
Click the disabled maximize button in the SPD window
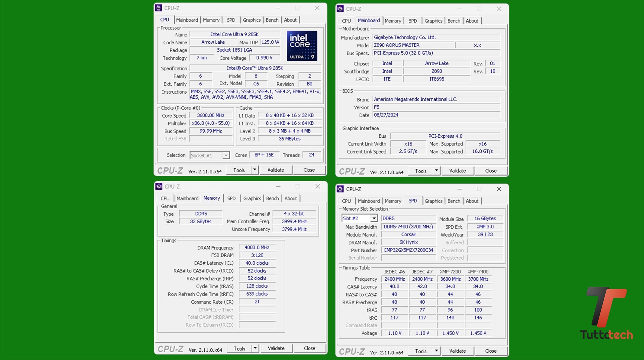point(479,189)
